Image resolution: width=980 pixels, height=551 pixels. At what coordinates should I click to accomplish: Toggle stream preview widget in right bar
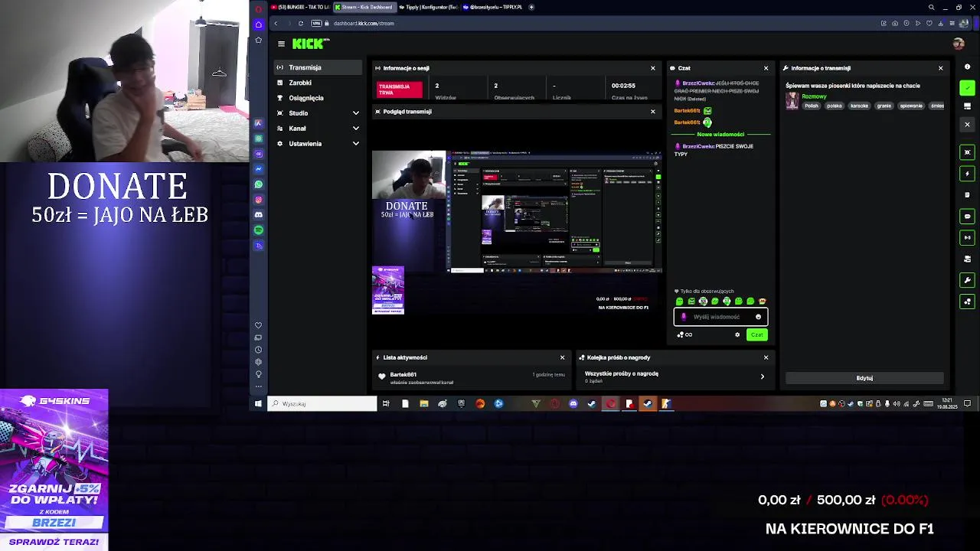[967, 152]
